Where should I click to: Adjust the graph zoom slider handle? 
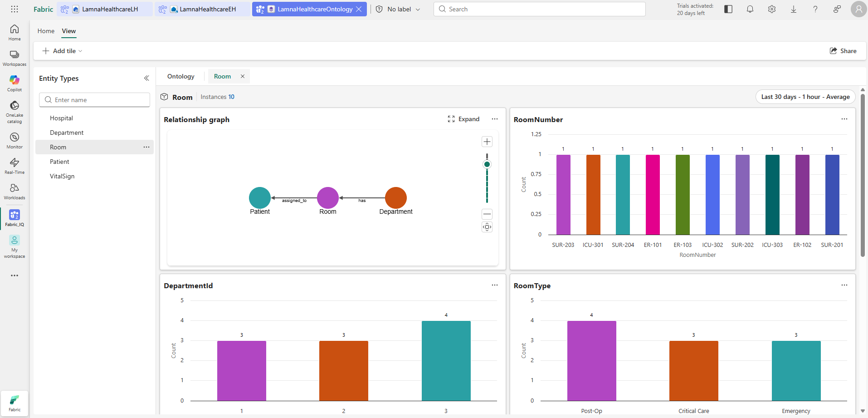pos(487,164)
